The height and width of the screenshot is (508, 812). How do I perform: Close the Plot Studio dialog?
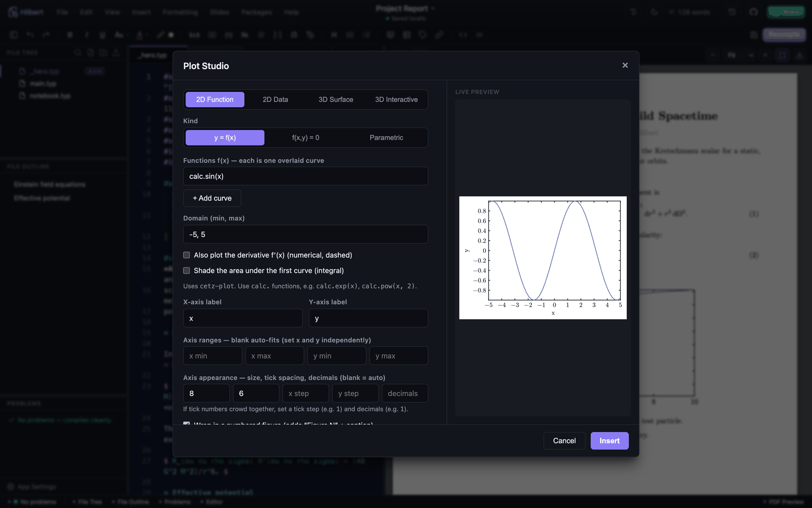625,65
